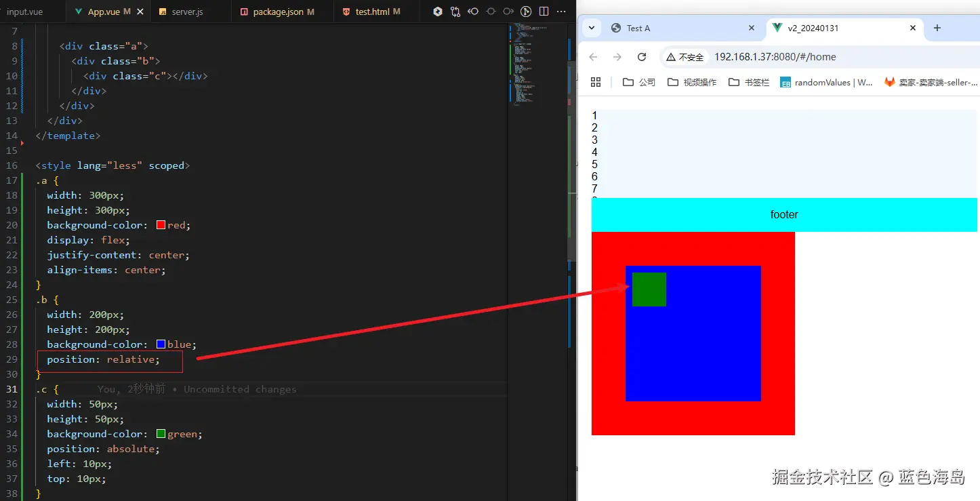Open the 卖家-卖家端-seller bookmark
Screen dimensions: 980x501
[930, 82]
